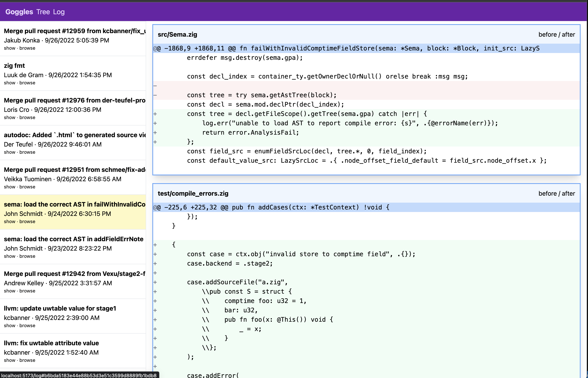Show pull request #12959 commit details

pos(10,48)
